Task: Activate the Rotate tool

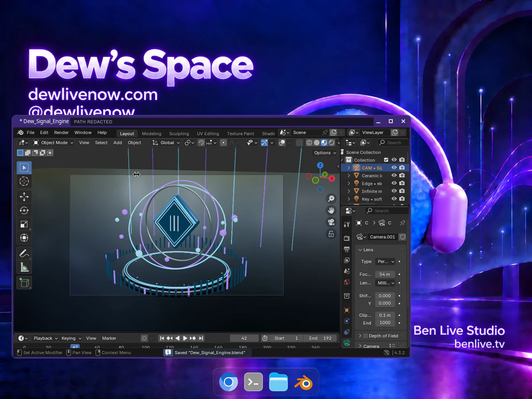Action: pyautogui.click(x=24, y=210)
